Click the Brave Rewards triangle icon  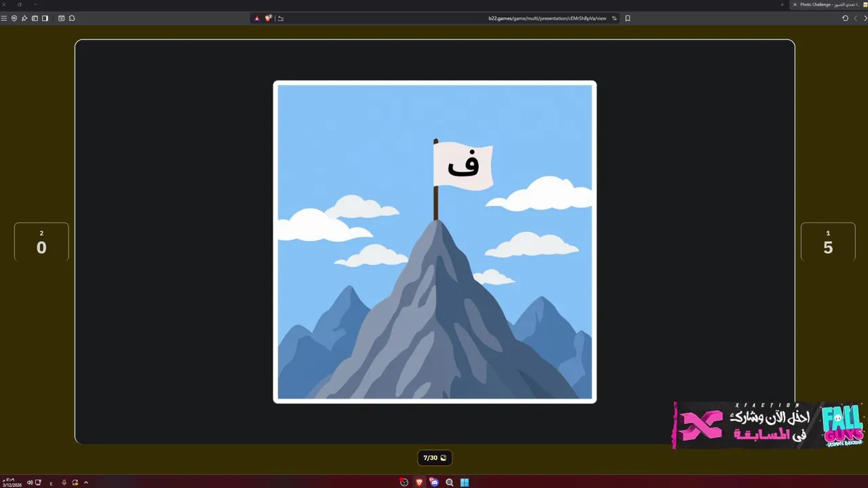(x=257, y=18)
